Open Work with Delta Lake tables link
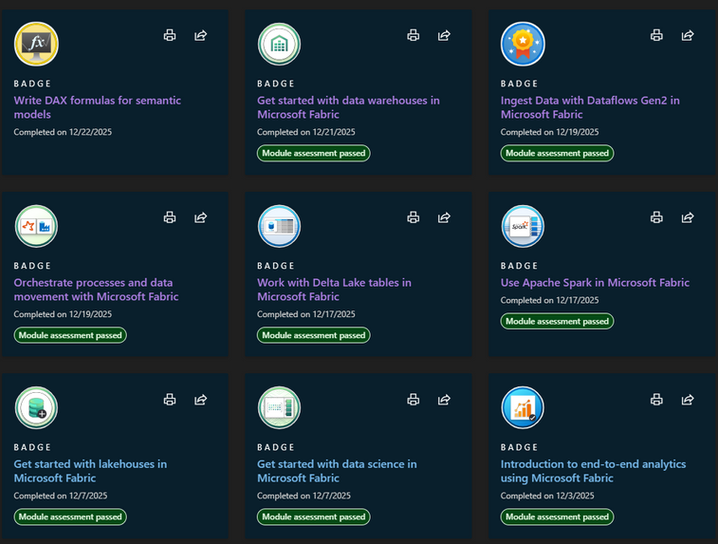Image resolution: width=718 pixels, height=544 pixels. point(334,289)
